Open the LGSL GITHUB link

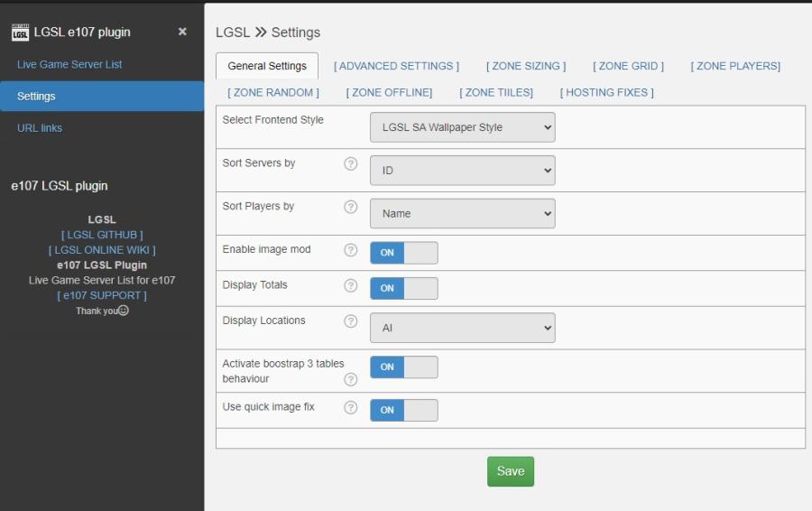[x=102, y=235]
